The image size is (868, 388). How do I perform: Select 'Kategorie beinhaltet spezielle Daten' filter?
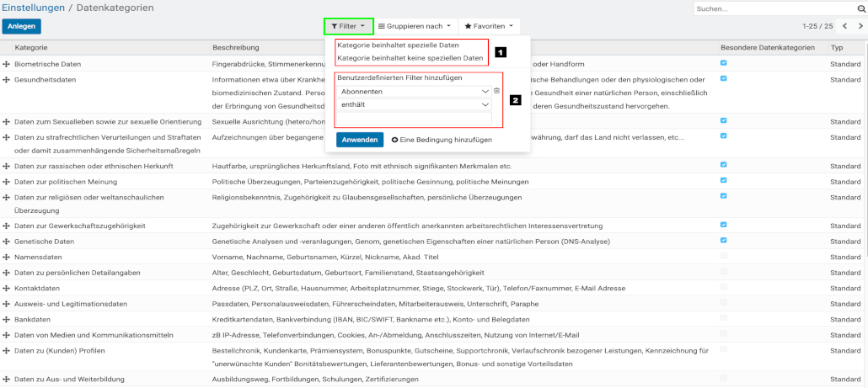click(398, 45)
